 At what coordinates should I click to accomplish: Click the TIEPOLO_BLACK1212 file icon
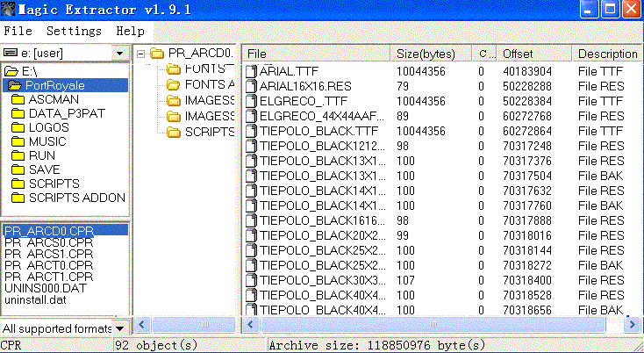[251, 146]
